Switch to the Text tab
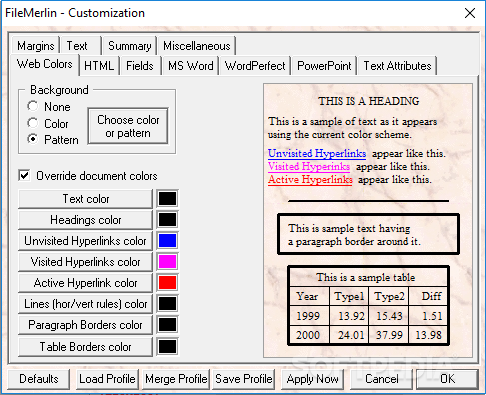 [80, 46]
